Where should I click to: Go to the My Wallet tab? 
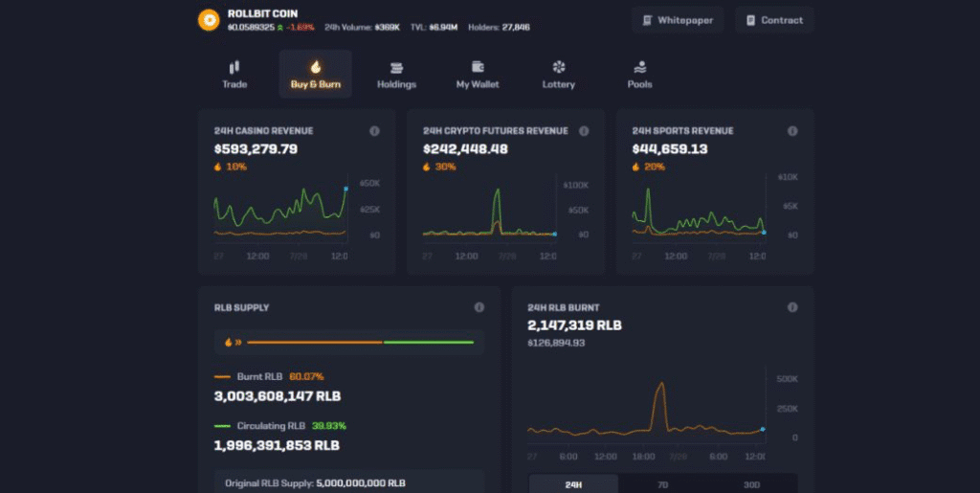tap(478, 74)
